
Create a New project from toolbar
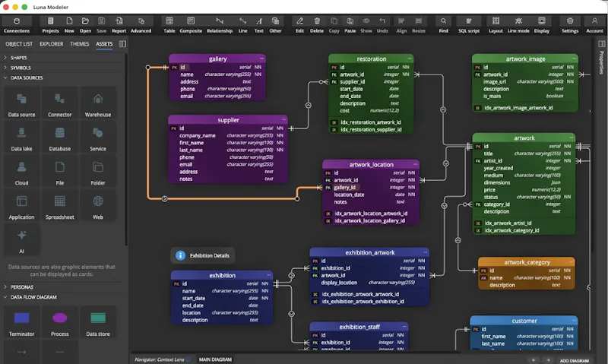(x=69, y=25)
